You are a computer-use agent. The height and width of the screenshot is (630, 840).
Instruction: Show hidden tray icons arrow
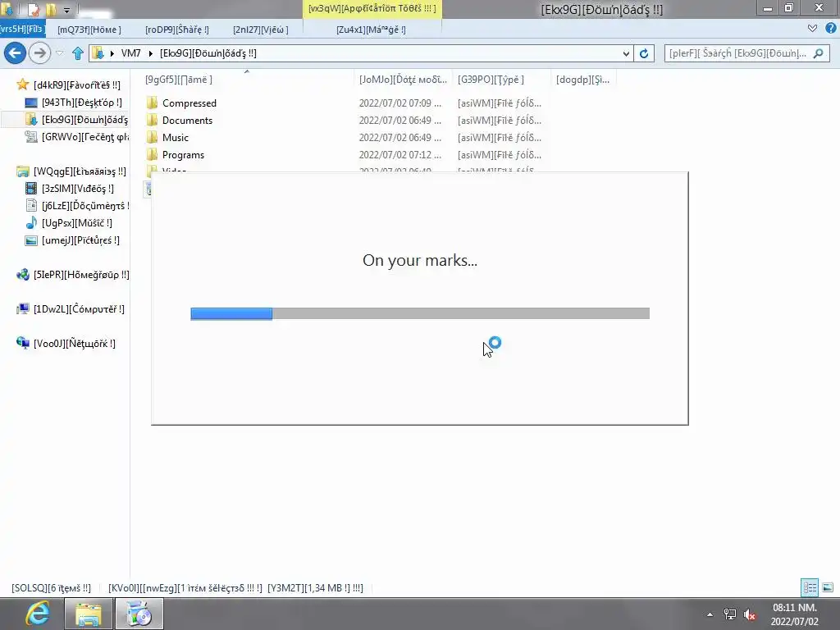pos(710,614)
